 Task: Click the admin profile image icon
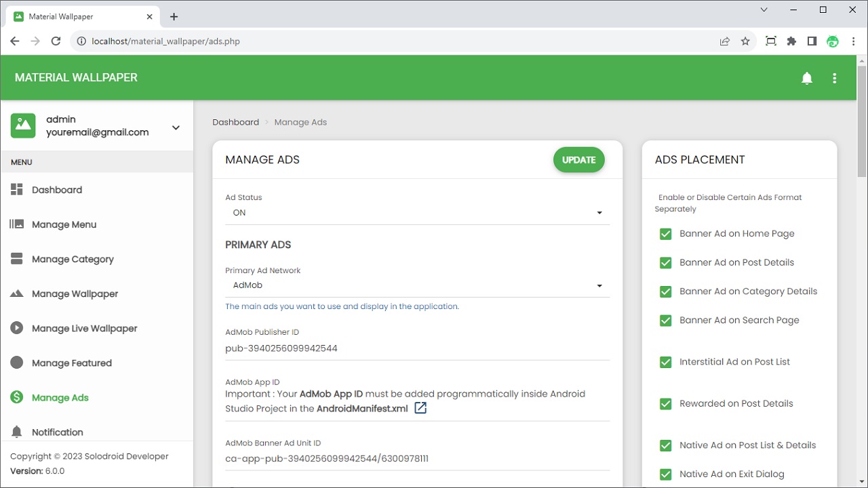click(x=23, y=125)
